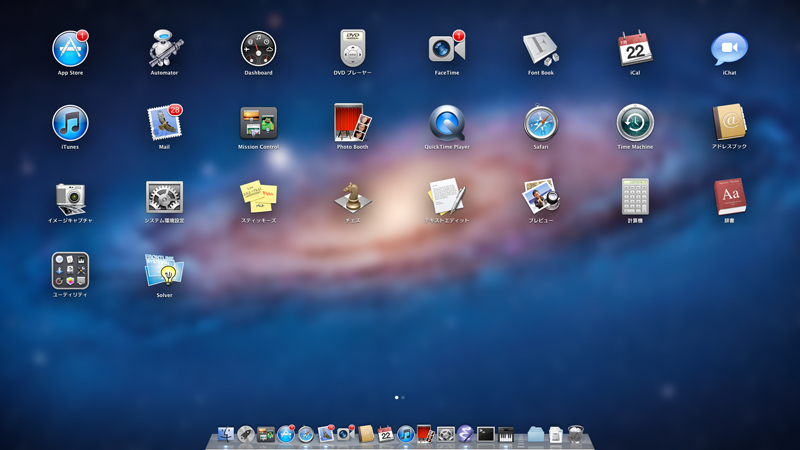This screenshot has width=800, height=450.
Task: Launch Photo Booth
Action: 352,123
